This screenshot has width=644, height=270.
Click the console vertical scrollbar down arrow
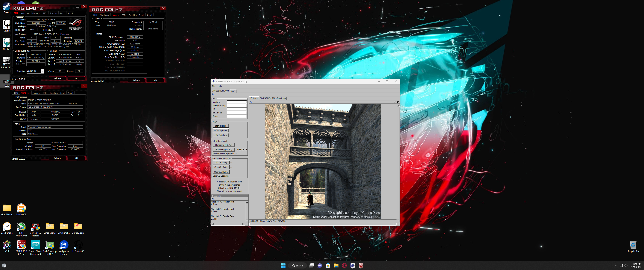coord(247,221)
